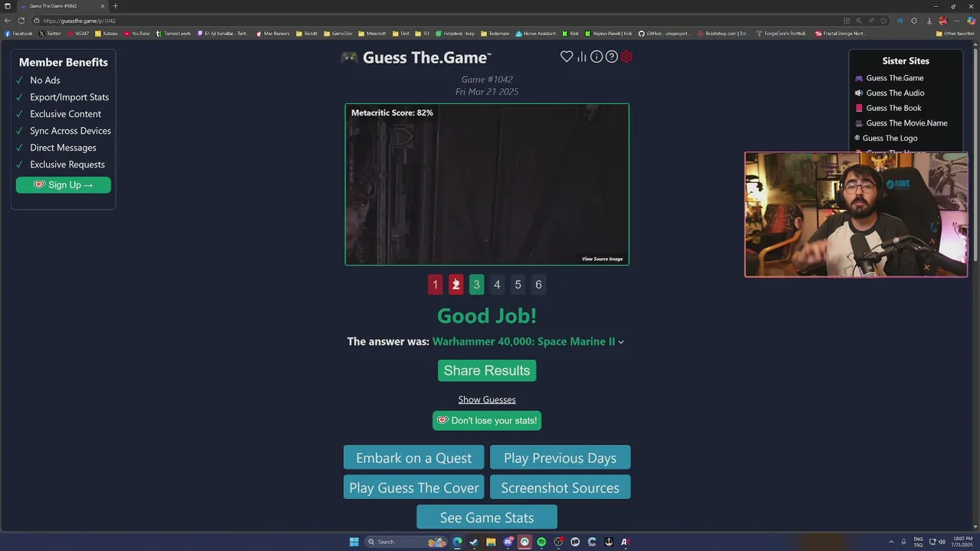The height and width of the screenshot is (551, 980).
Task: Open the Twitter bookmark
Action: tap(50, 34)
